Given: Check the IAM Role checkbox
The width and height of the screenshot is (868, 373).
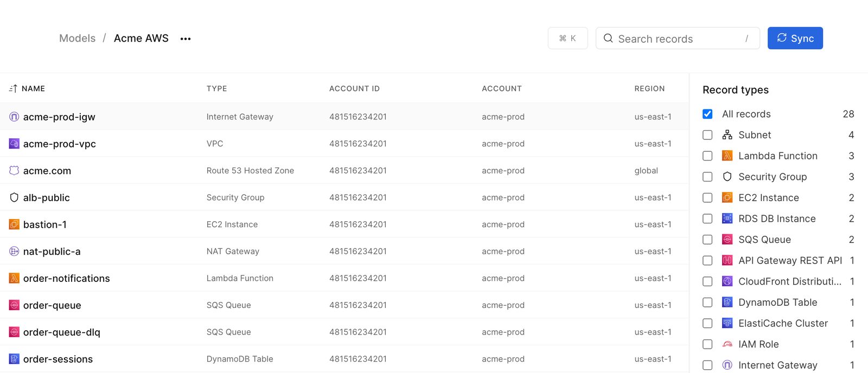Looking at the screenshot, I should pyautogui.click(x=707, y=344).
